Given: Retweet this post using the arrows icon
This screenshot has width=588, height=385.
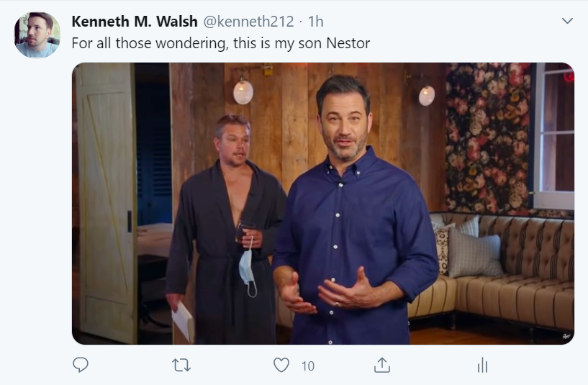Looking at the screenshot, I should tap(181, 365).
